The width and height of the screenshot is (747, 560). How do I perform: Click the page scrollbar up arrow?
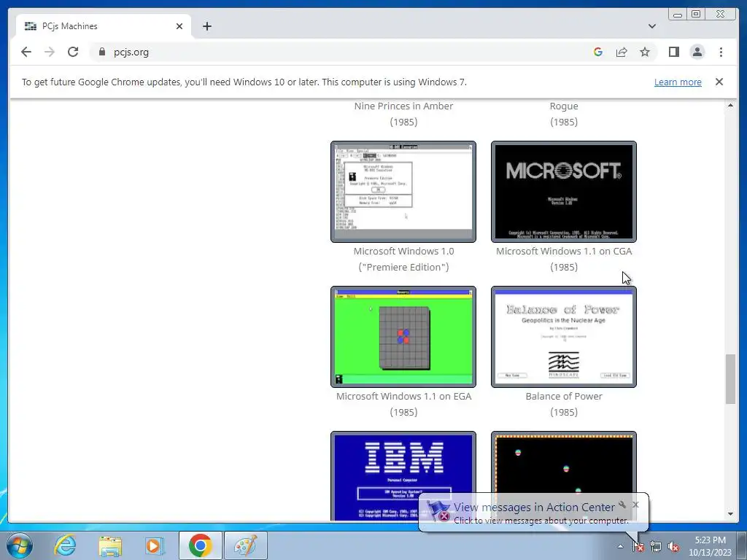(x=730, y=105)
